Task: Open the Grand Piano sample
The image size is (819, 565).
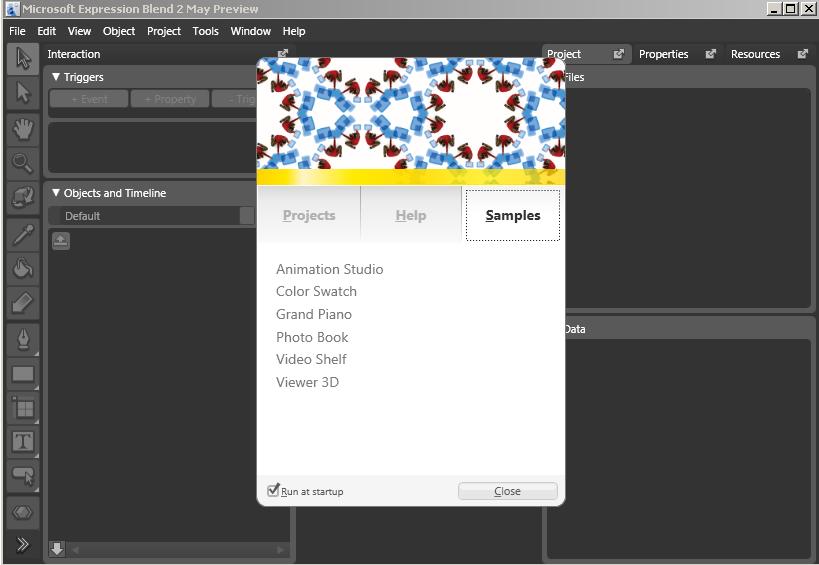Action: [313, 314]
